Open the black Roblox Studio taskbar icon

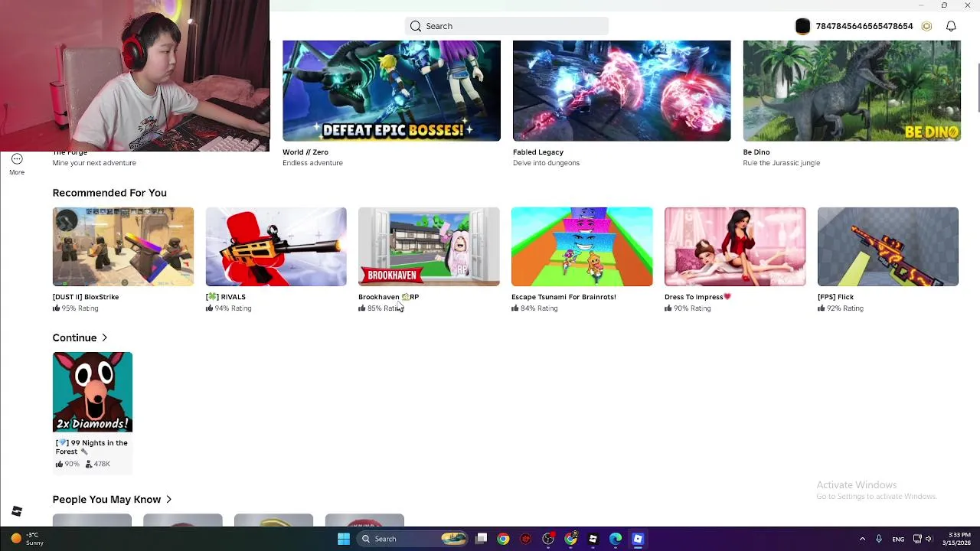point(593,539)
